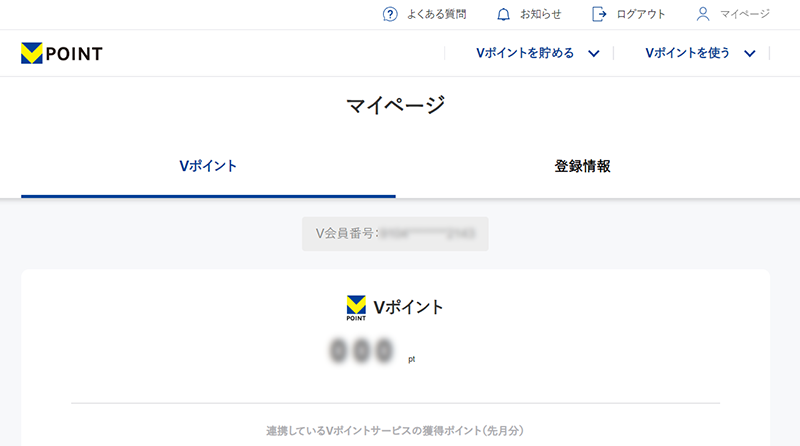Click the V POINT logo in header
Screen dimensions: 800x446
pos(62,53)
